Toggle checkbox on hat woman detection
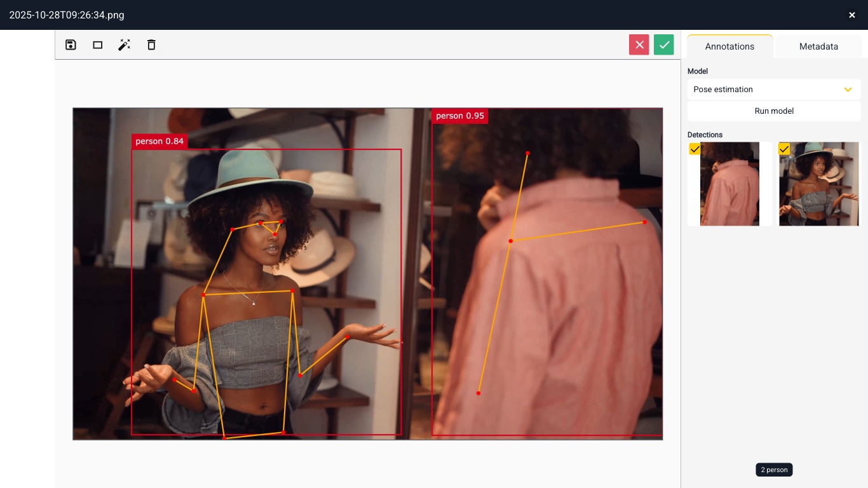This screenshot has height=488, width=868. [784, 149]
